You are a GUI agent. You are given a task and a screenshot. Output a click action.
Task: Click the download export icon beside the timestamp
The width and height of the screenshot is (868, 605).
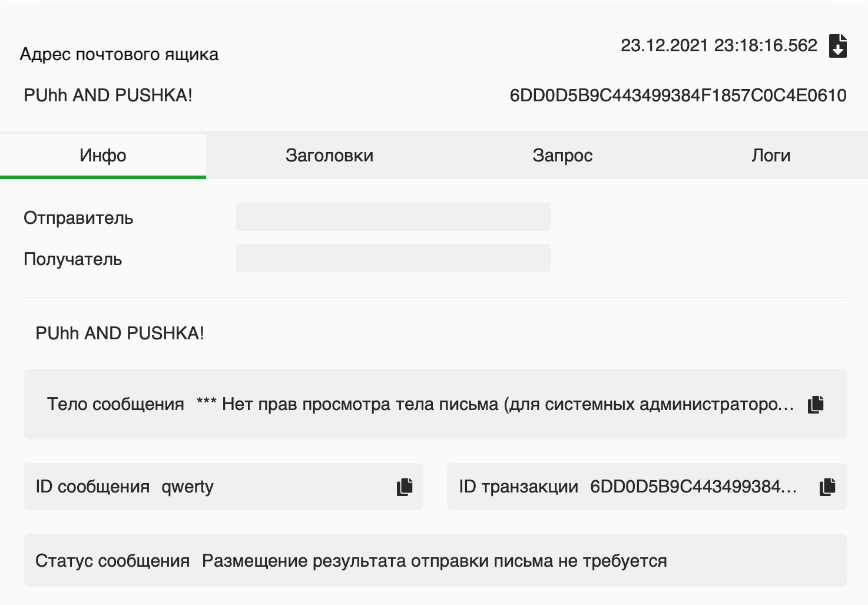(839, 44)
